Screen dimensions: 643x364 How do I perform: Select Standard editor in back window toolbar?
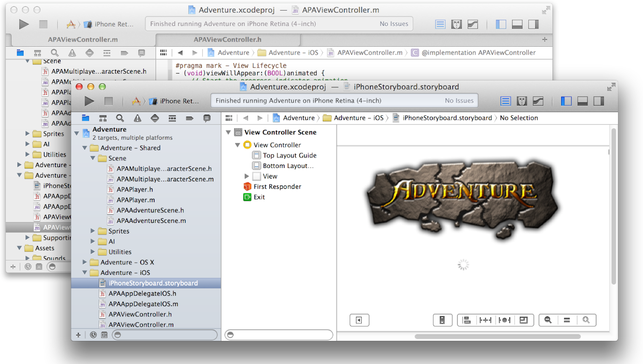coord(440,24)
